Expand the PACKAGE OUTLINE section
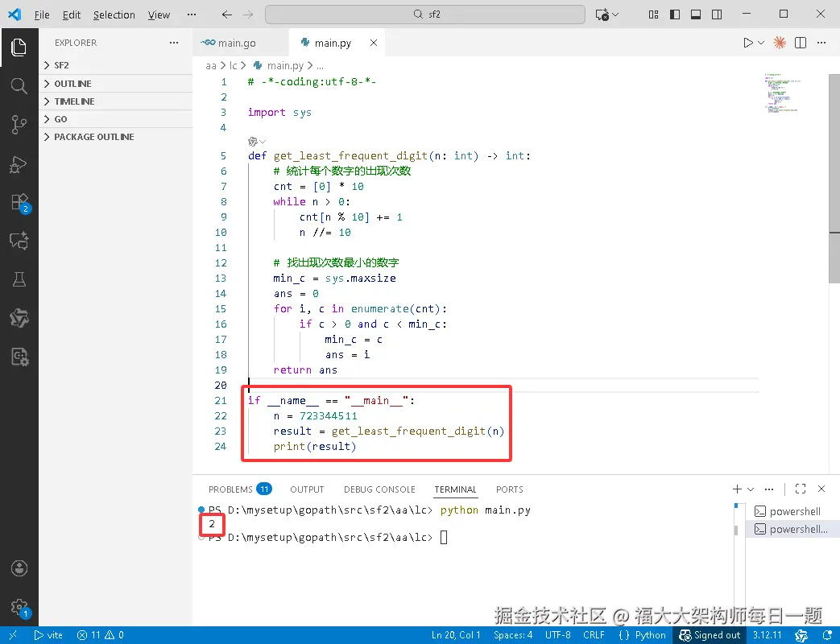 coord(116,137)
